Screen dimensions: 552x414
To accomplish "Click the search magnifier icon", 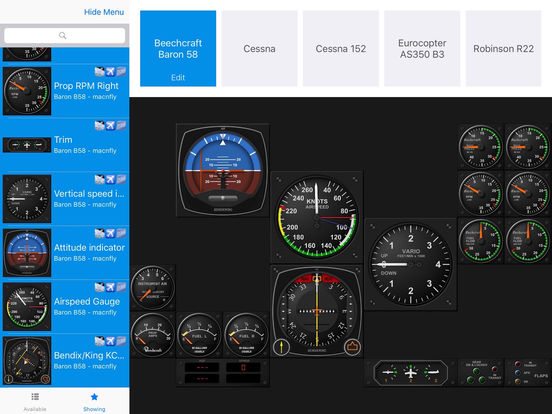I will pyautogui.click(x=63, y=35).
